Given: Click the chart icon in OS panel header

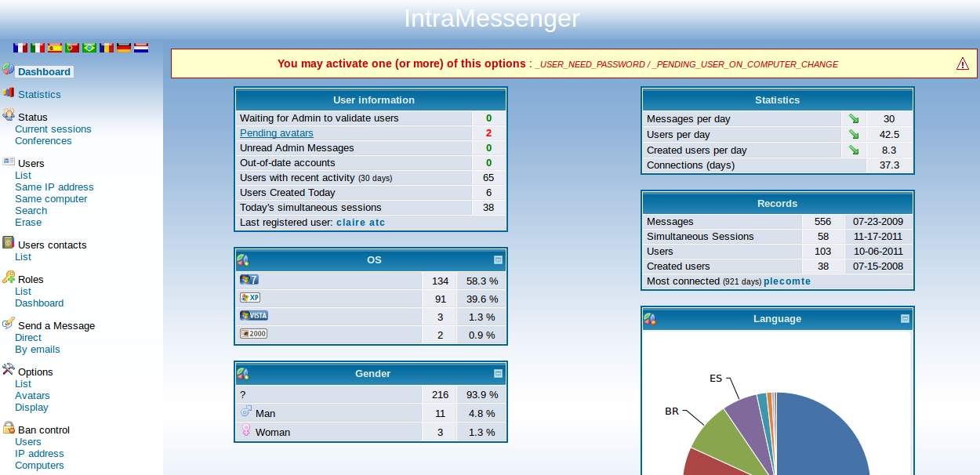Looking at the screenshot, I should pyautogui.click(x=243, y=259).
